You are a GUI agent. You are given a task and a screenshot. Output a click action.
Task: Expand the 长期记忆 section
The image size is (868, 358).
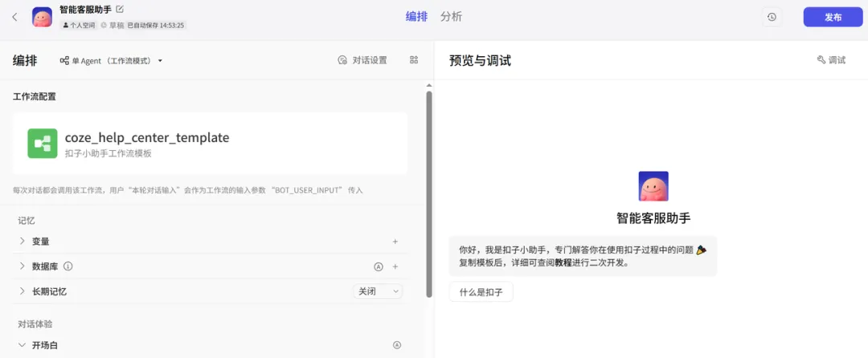click(x=23, y=291)
